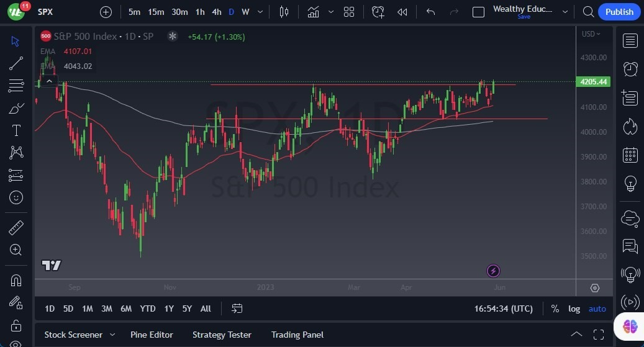This screenshot has width=644, height=347.
Task: Search with the magnifying glass icon
Action: pyautogui.click(x=588, y=12)
